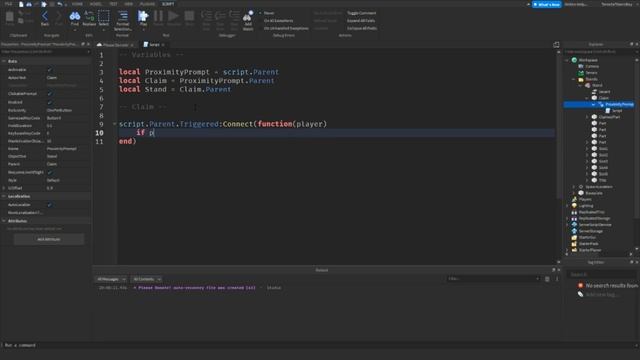The height and width of the screenshot is (360, 640).
Task: Open the PLUGINS ribbon tab
Action: (x=147, y=4)
